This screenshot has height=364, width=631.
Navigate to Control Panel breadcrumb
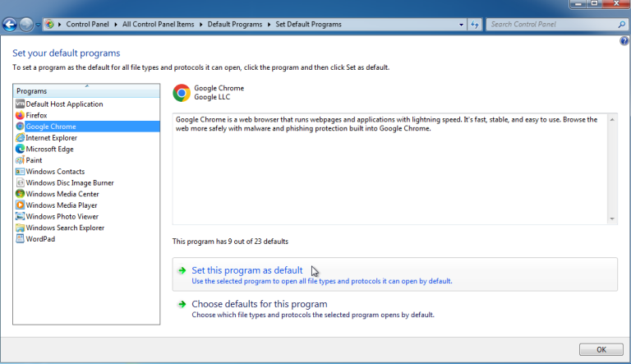click(89, 25)
